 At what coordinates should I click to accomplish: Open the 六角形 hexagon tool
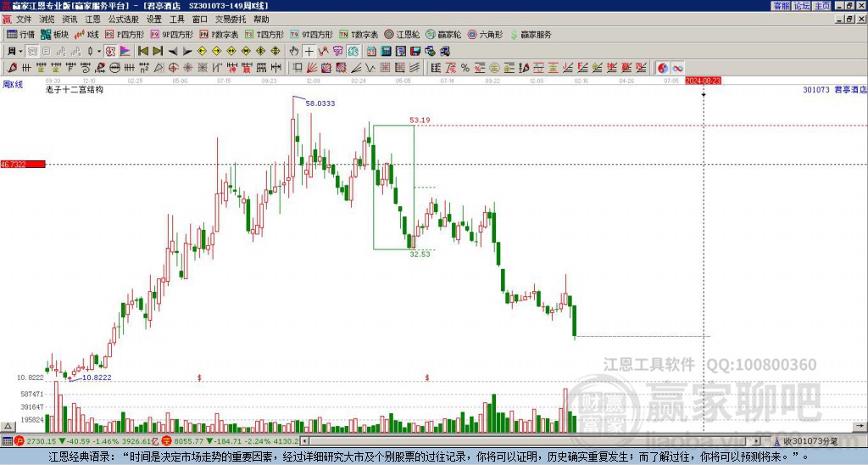486,34
